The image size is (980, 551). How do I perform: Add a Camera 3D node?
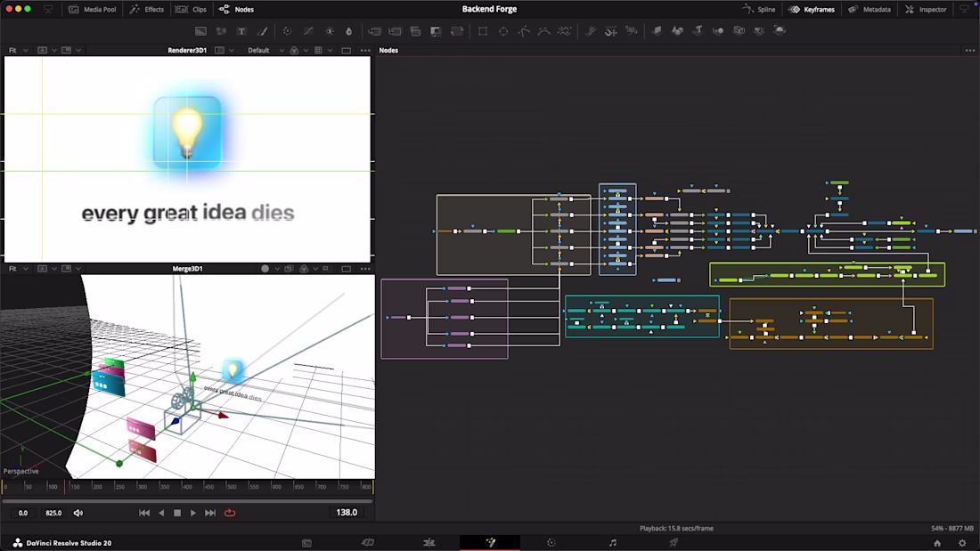pyautogui.click(x=739, y=30)
